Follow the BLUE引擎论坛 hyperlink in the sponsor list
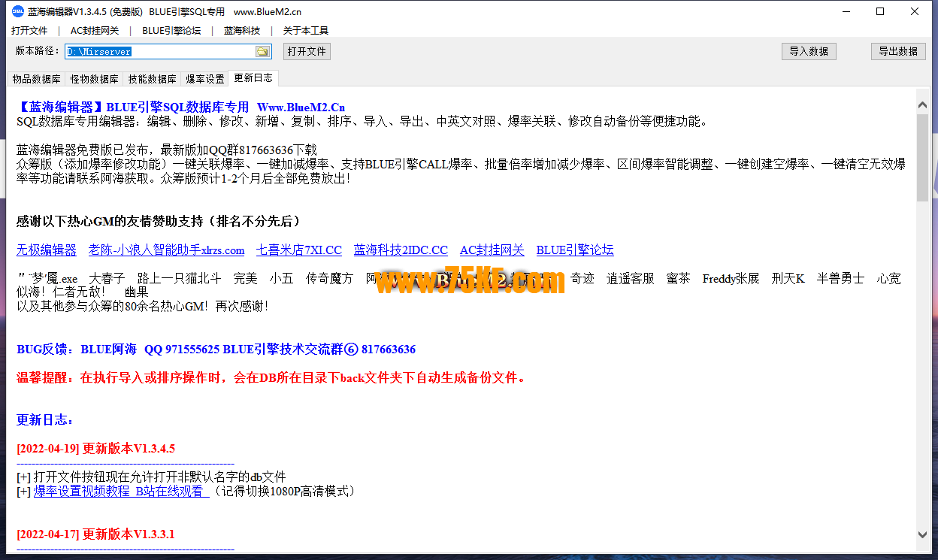The image size is (938, 560). (x=575, y=250)
